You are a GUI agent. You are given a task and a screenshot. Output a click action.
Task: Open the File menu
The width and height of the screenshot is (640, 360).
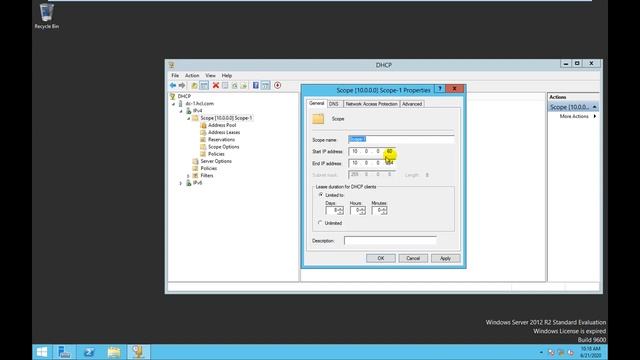[175, 76]
